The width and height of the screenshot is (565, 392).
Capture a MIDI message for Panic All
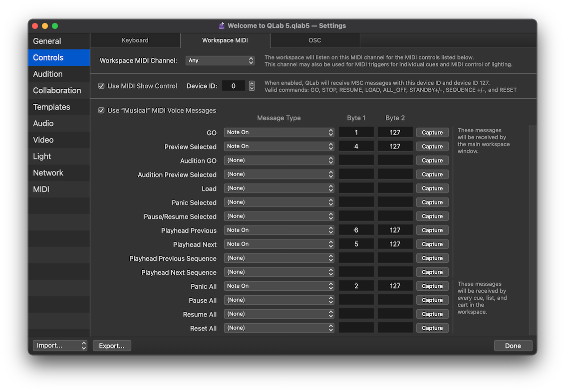pyautogui.click(x=432, y=286)
